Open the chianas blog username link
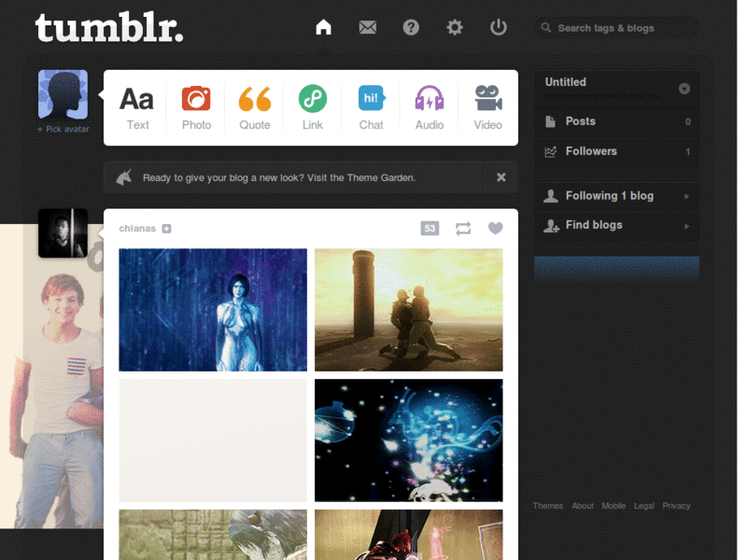Screen dimensions: 747x560 tap(137, 229)
